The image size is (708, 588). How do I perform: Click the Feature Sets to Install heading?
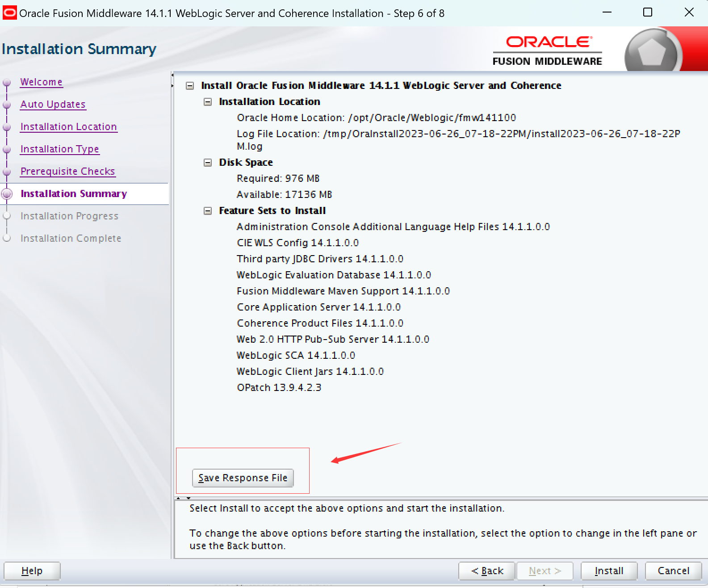pyautogui.click(x=272, y=211)
